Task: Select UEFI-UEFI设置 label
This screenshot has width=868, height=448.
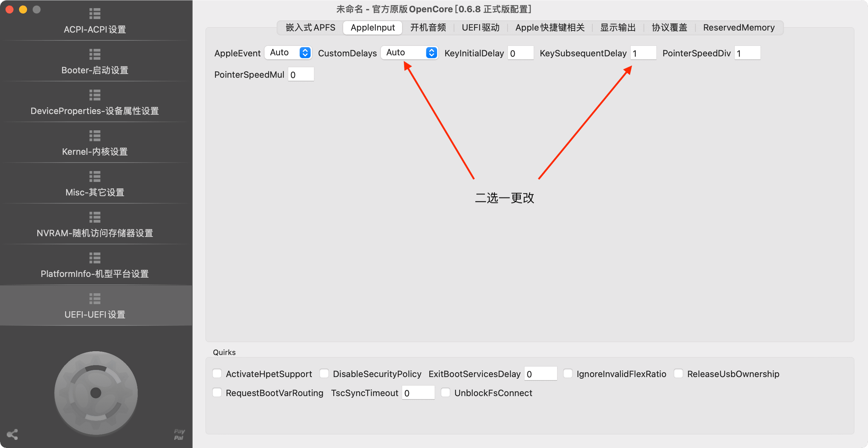Action: tap(95, 315)
